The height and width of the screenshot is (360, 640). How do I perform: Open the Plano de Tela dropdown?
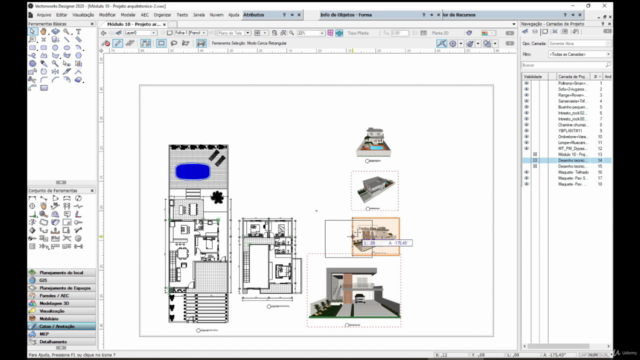pyautogui.click(x=234, y=33)
